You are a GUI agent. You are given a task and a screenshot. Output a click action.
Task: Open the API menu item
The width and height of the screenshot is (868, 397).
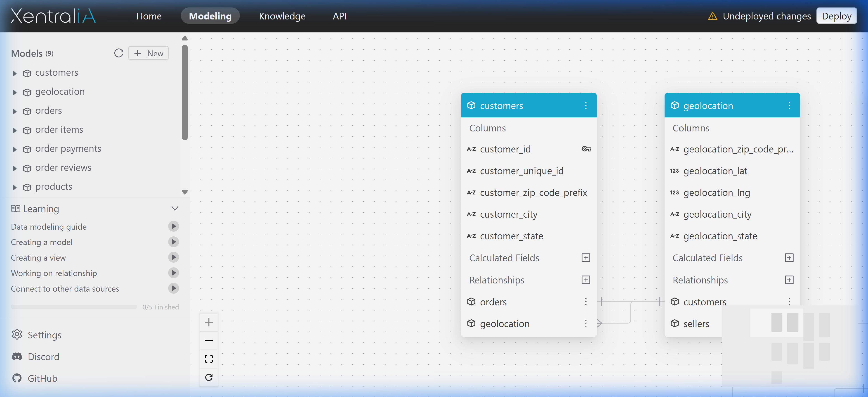pos(339,16)
